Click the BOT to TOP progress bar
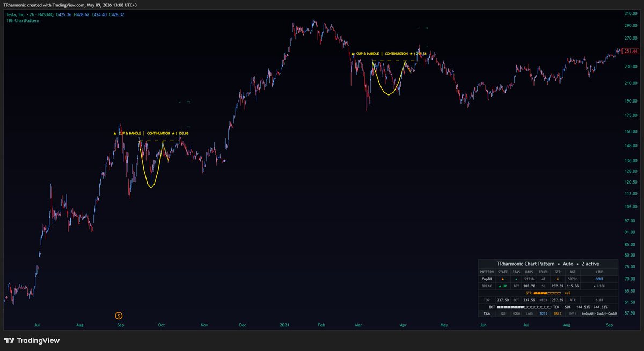 [524, 307]
